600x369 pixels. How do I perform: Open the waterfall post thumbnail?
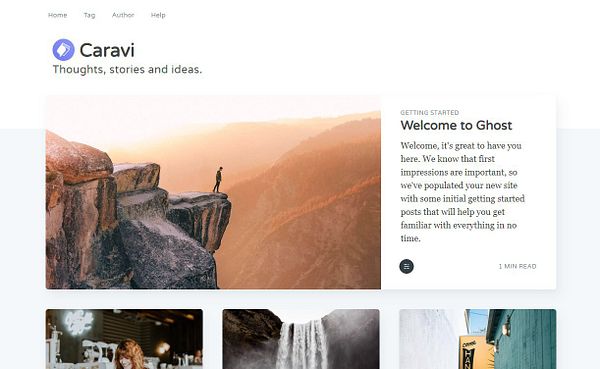[301, 339]
